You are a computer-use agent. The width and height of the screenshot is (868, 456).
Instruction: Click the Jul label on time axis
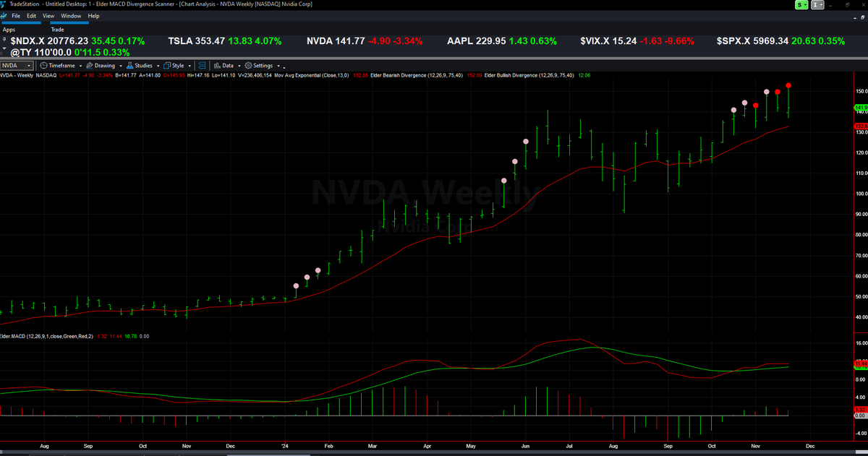569,447
